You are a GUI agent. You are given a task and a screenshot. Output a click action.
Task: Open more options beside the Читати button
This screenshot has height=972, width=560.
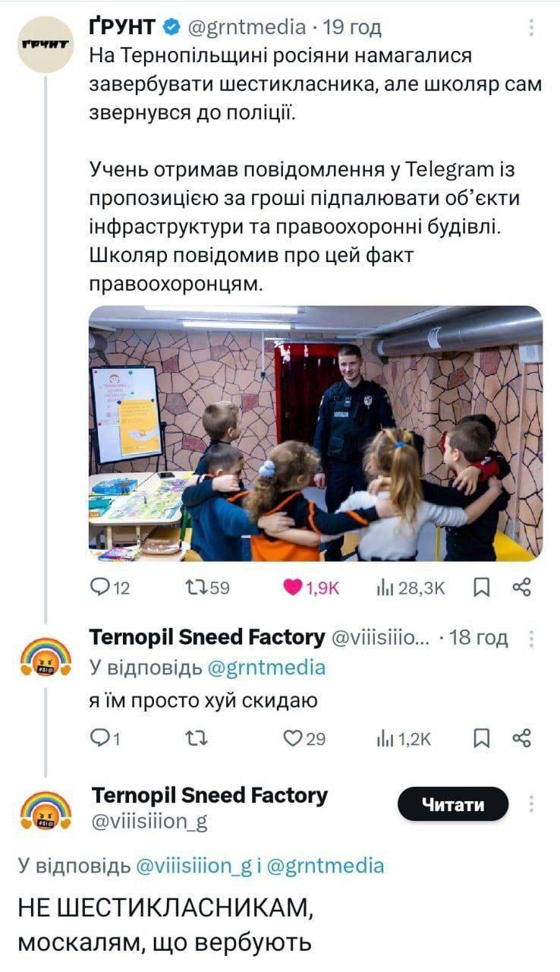[531, 803]
